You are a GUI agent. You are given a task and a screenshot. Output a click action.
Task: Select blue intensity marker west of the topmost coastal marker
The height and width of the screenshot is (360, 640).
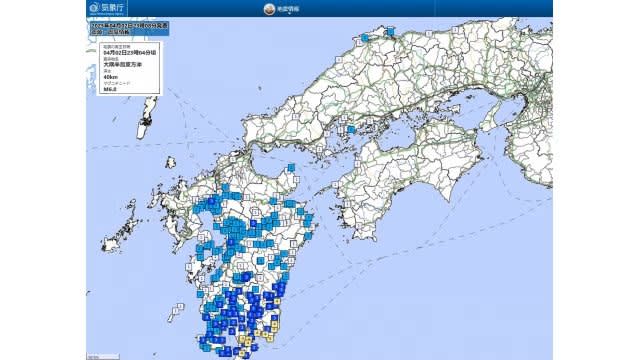click(365, 38)
